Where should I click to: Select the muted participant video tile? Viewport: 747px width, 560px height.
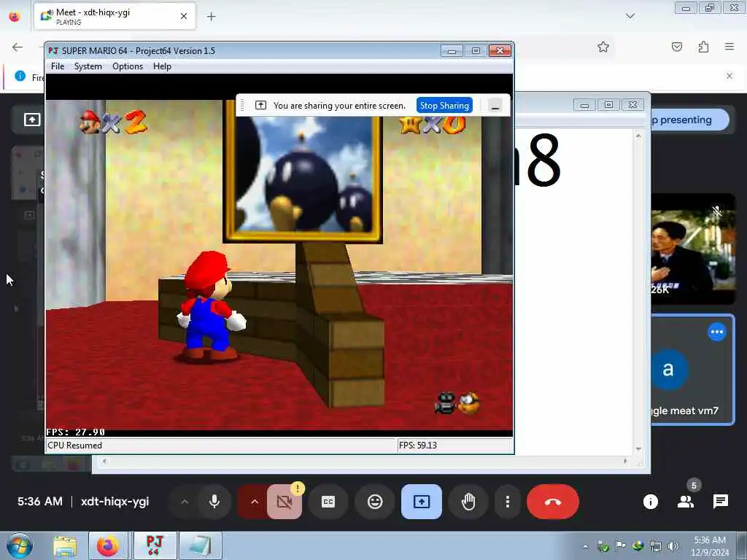pos(693,249)
